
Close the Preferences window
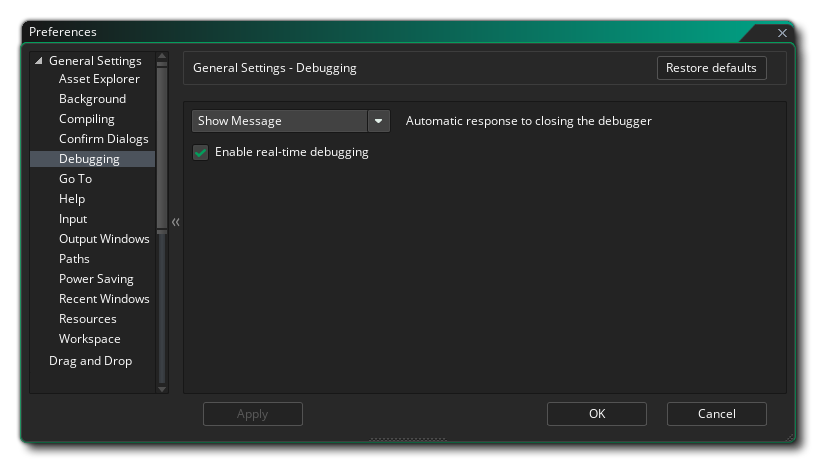(x=782, y=33)
